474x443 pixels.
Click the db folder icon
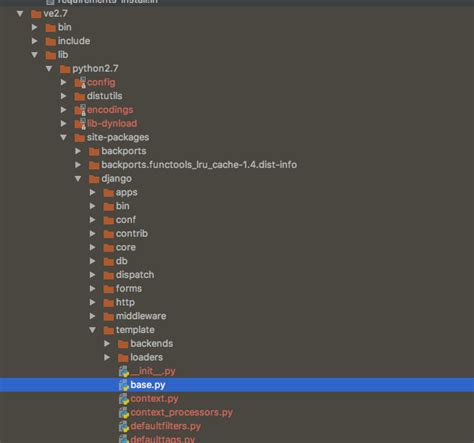tap(109, 261)
